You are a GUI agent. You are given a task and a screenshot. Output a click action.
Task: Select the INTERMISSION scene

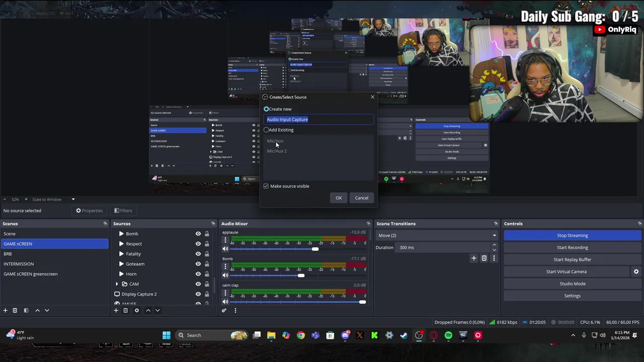click(x=54, y=264)
